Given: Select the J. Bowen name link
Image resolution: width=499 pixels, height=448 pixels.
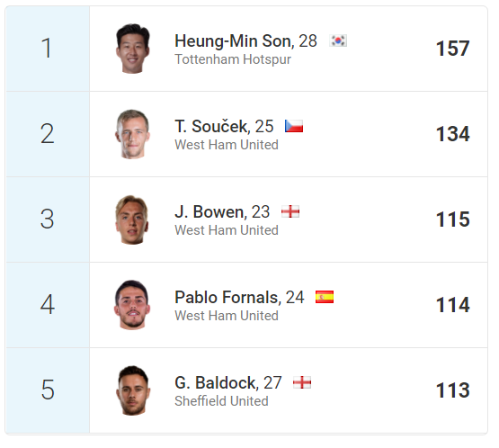Looking at the screenshot, I should point(210,211).
